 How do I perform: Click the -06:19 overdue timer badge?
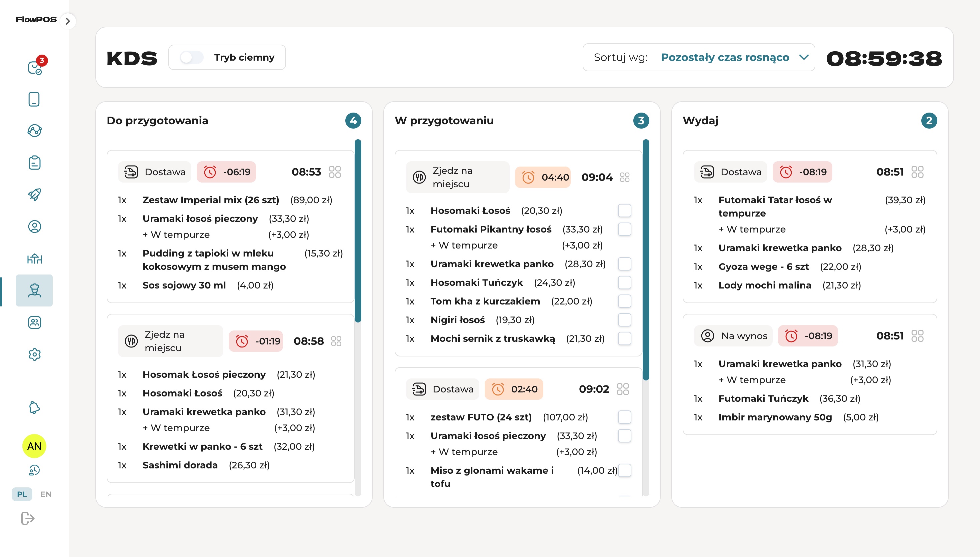point(226,172)
